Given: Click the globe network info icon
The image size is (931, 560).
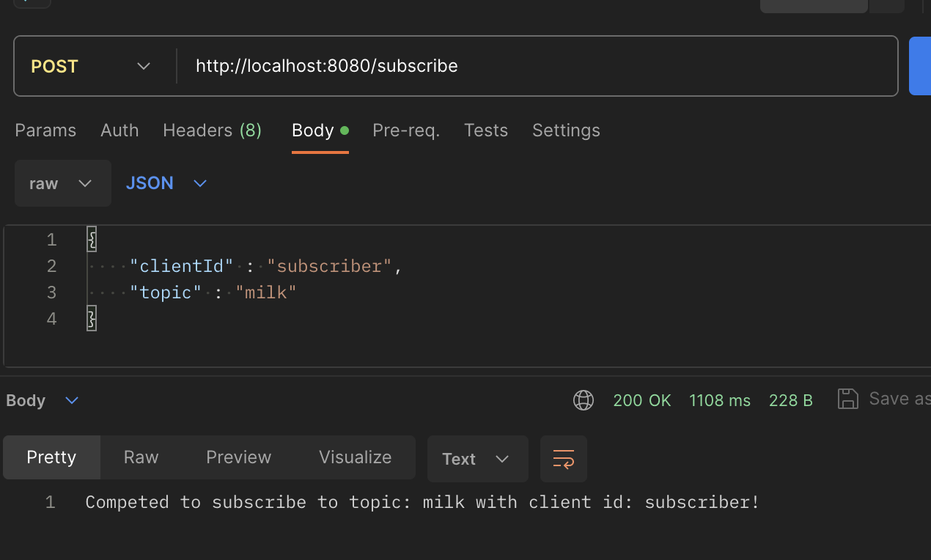Looking at the screenshot, I should (584, 400).
